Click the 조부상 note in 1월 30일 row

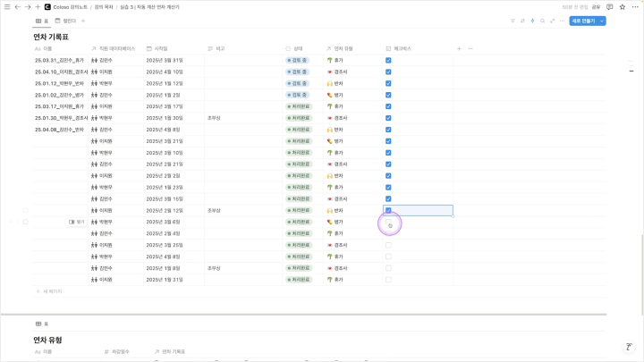point(214,118)
